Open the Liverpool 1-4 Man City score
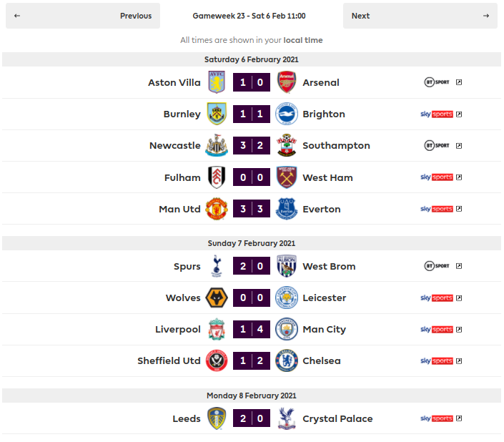The height and width of the screenshot is (442, 504). tap(252, 330)
